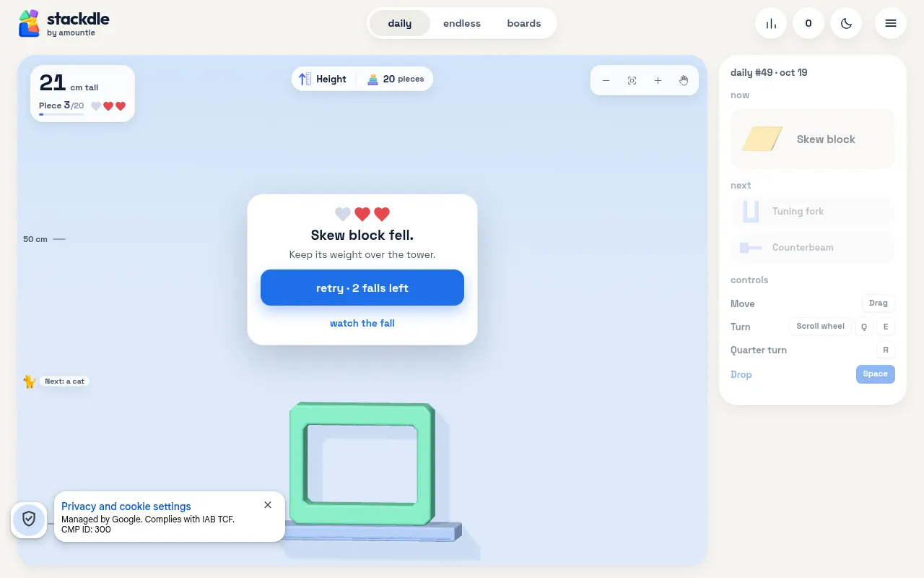Image resolution: width=924 pixels, height=578 pixels.
Task: Click the Drag move key label
Action: coord(879,303)
